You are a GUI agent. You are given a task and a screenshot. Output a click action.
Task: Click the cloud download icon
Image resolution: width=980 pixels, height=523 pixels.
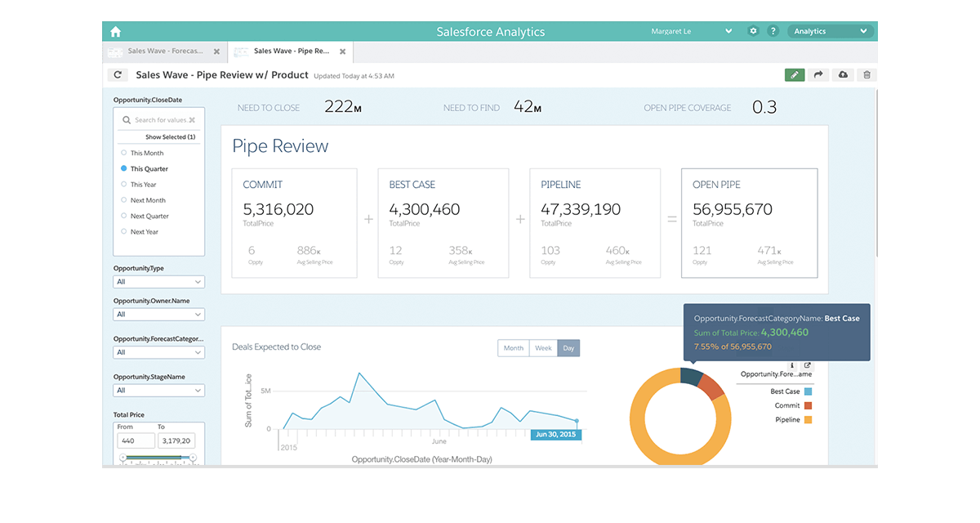pos(843,74)
